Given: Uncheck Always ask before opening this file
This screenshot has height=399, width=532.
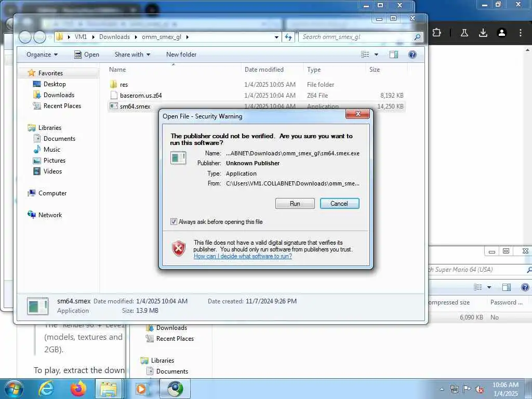Looking at the screenshot, I should coord(174,222).
